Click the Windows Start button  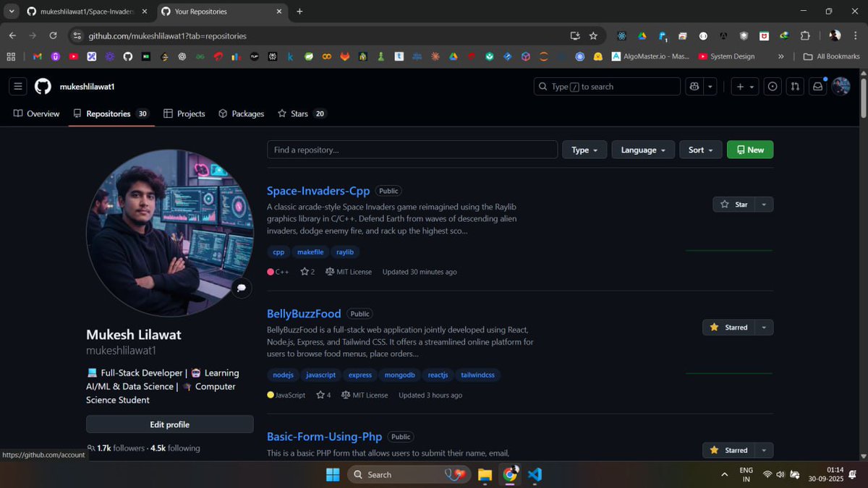tap(333, 474)
